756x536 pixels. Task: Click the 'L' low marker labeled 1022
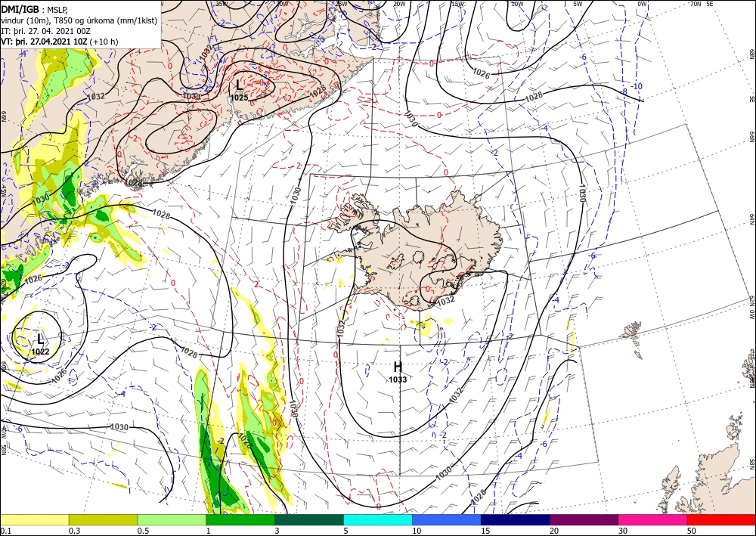coord(40,339)
